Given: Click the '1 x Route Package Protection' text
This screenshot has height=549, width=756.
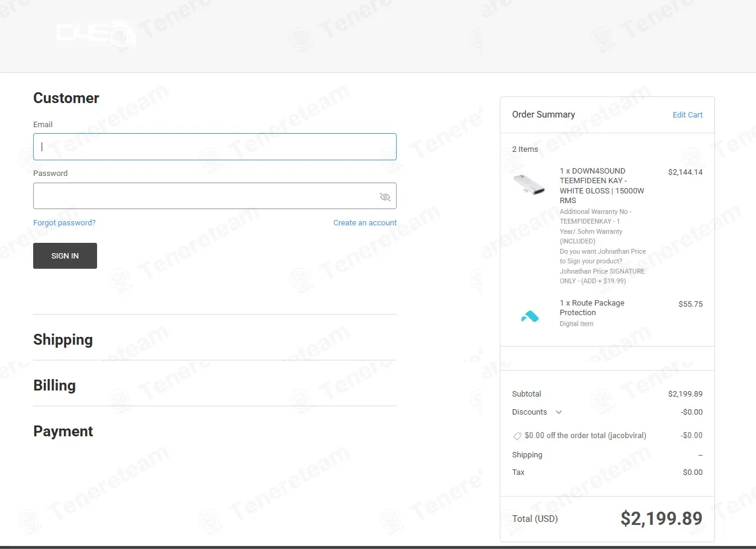Looking at the screenshot, I should [592, 308].
